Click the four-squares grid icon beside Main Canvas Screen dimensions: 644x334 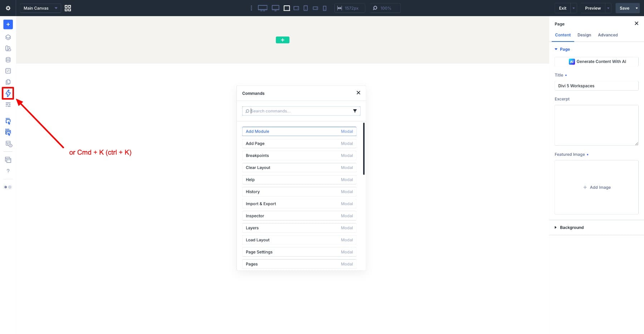[68, 8]
